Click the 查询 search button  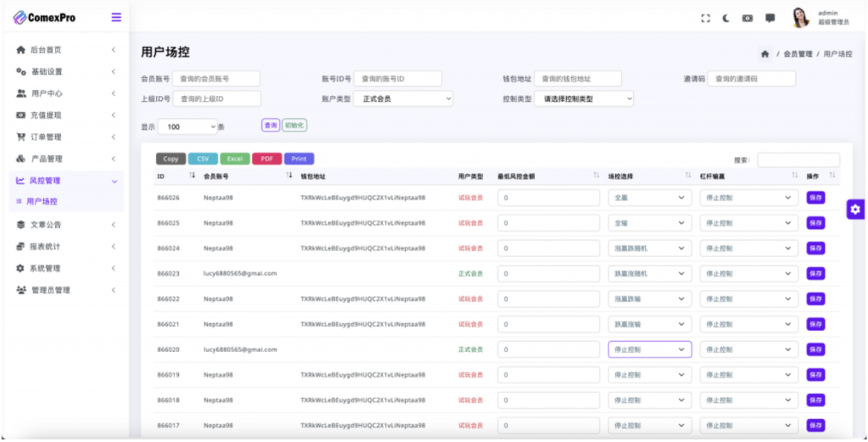pos(270,126)
